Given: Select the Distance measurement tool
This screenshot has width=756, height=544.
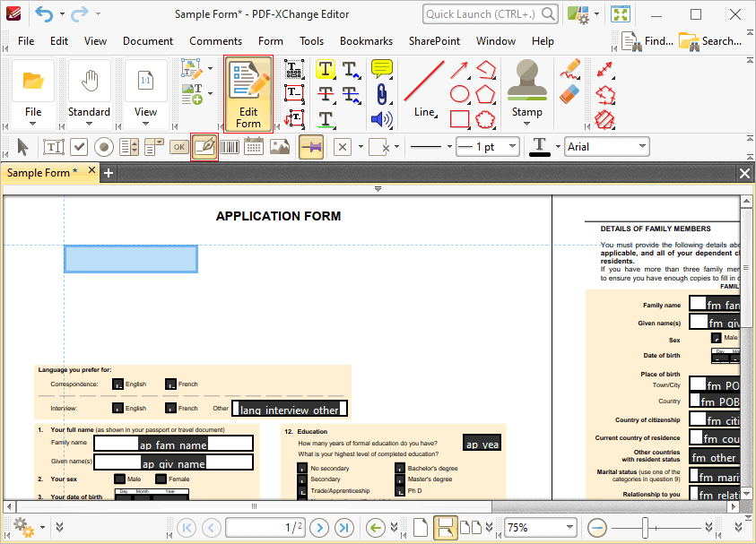Looking at the screenshot, I should (x=604, y=69).
